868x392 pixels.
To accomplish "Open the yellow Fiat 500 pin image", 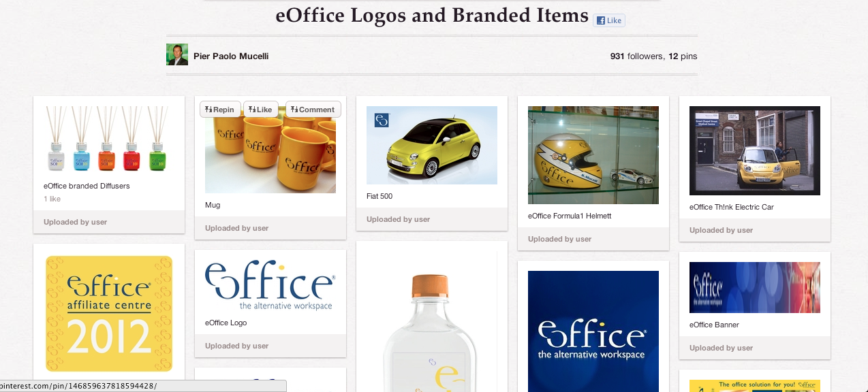I will pos(432,145).
